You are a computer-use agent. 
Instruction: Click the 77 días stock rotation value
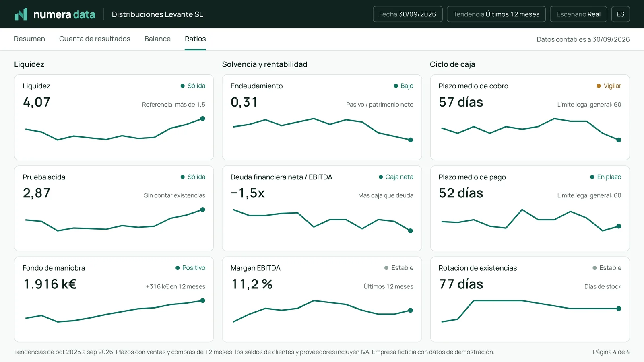click(x=461, y=284)
